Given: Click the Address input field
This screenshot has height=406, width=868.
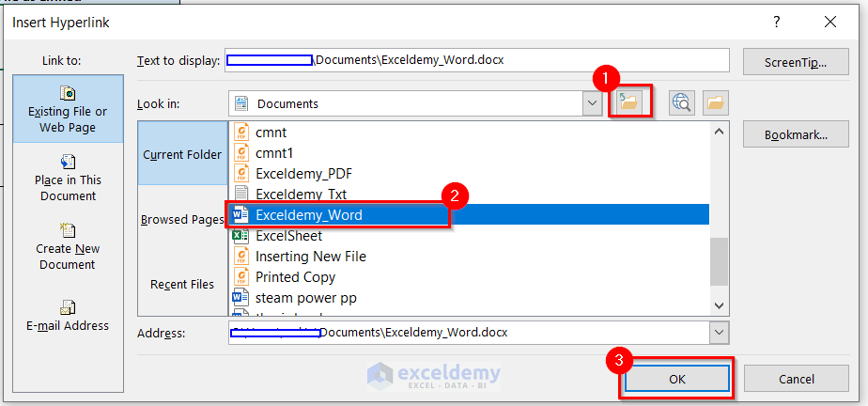Looking at the screenshot, I should point(469,333).
